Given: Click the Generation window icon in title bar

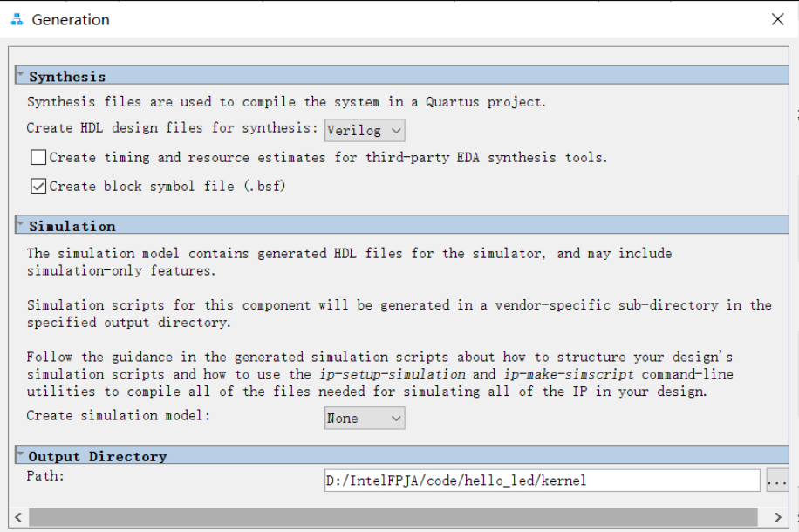Looking at the screenshot, I should [17, 19].
